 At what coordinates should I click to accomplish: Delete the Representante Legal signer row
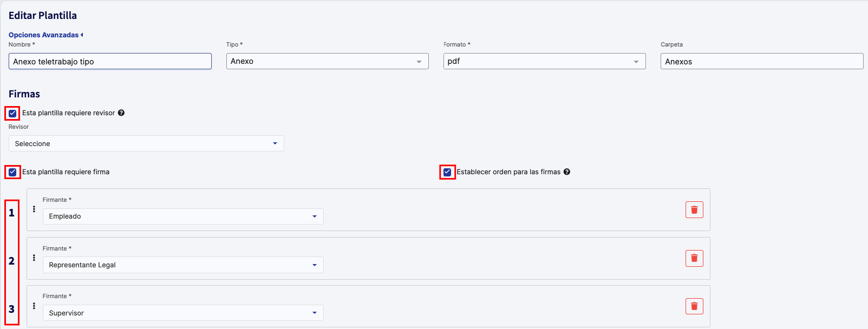(x=694, y=259)
